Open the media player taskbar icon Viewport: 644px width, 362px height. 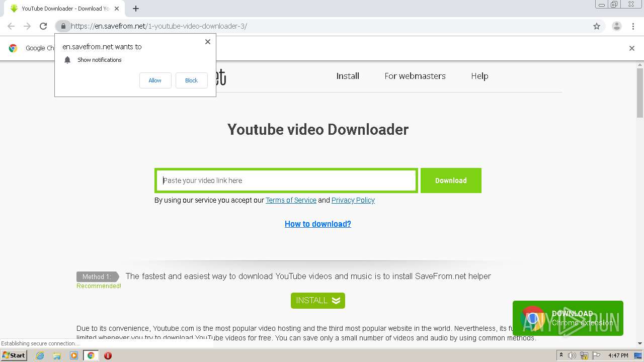tap(74, 355)
